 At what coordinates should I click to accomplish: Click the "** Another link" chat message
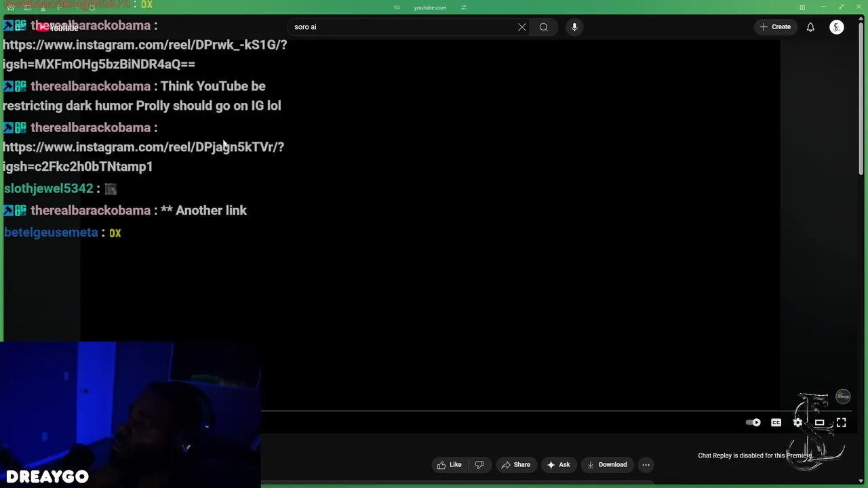(203, 211)
